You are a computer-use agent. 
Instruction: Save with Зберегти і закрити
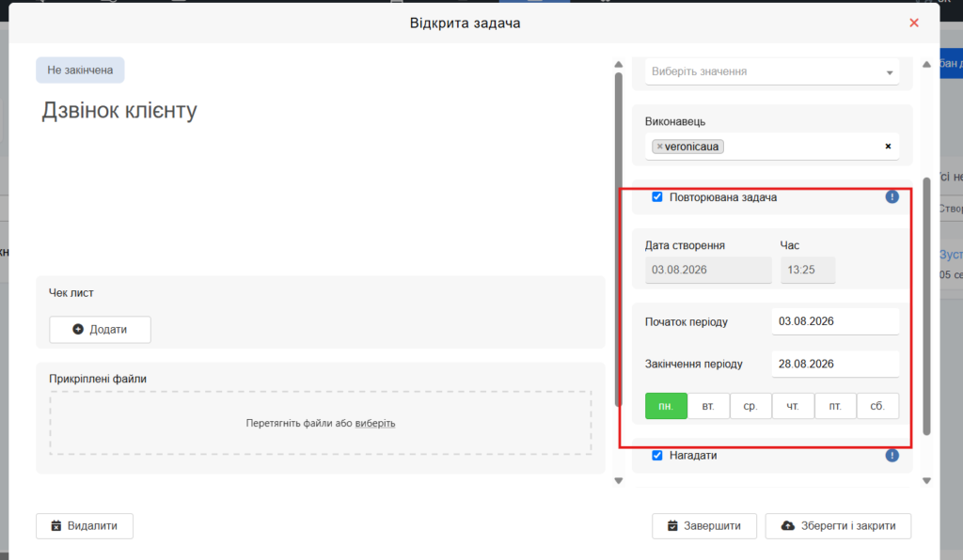(838, 525)
